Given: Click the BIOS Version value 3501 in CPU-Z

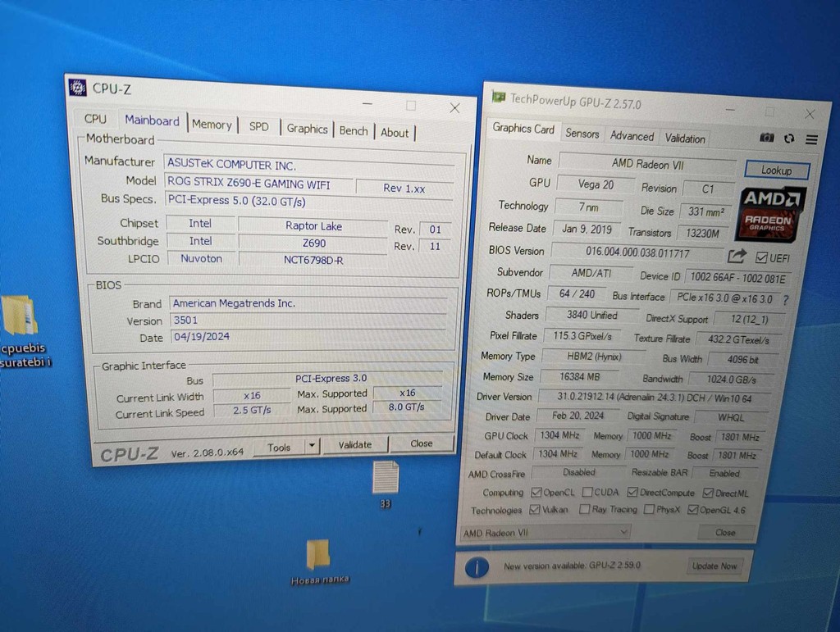Looking at the screenshot, I should pyautogui.click(x=309, y=320).
